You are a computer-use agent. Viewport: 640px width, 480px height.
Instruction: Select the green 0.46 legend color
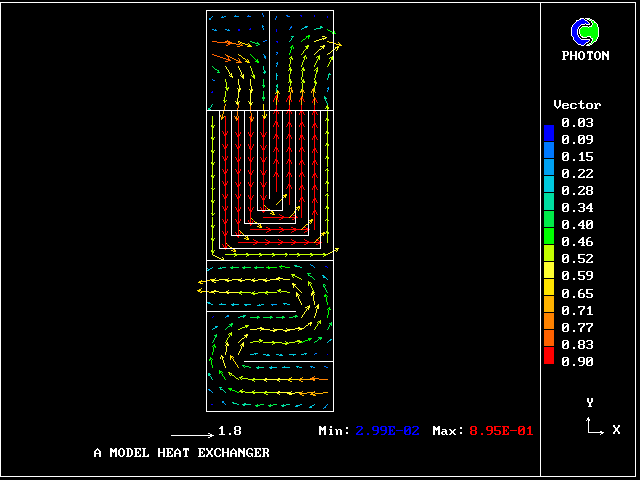[548, 238]
